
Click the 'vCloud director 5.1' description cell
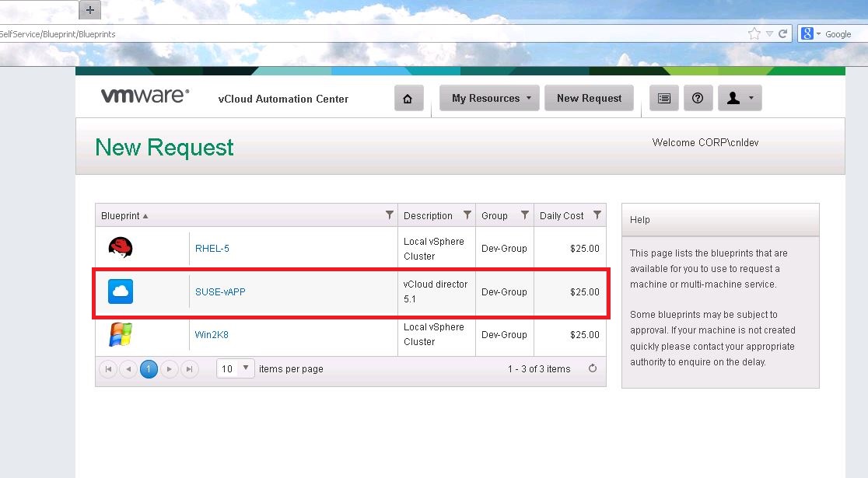point(436,291)
